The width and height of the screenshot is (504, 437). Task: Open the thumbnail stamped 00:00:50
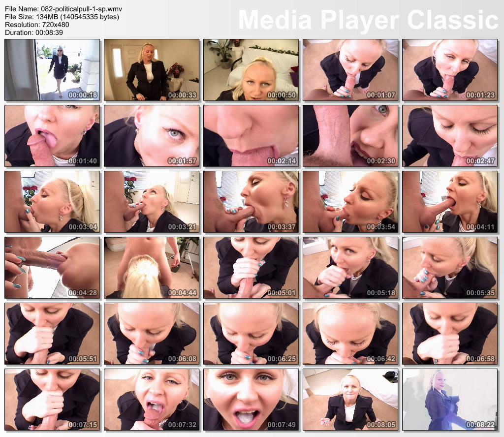pyautogui.click(x=251, y=70)
